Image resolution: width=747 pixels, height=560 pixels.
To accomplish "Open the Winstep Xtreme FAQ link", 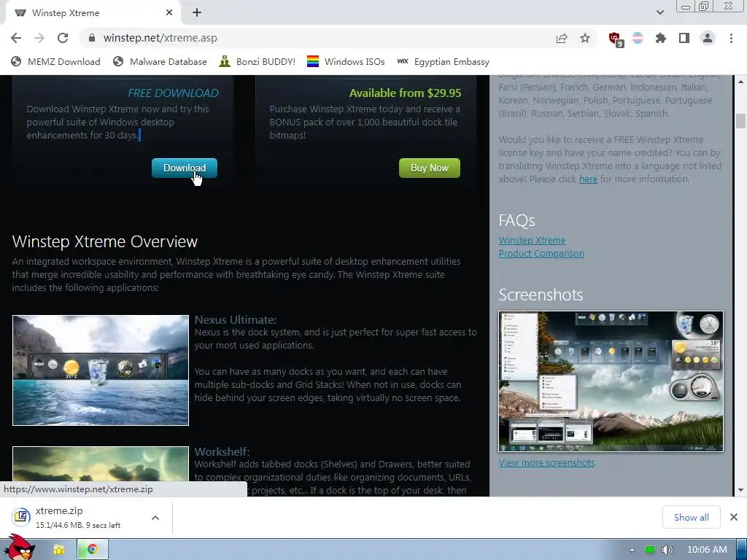I will (532, 241).
